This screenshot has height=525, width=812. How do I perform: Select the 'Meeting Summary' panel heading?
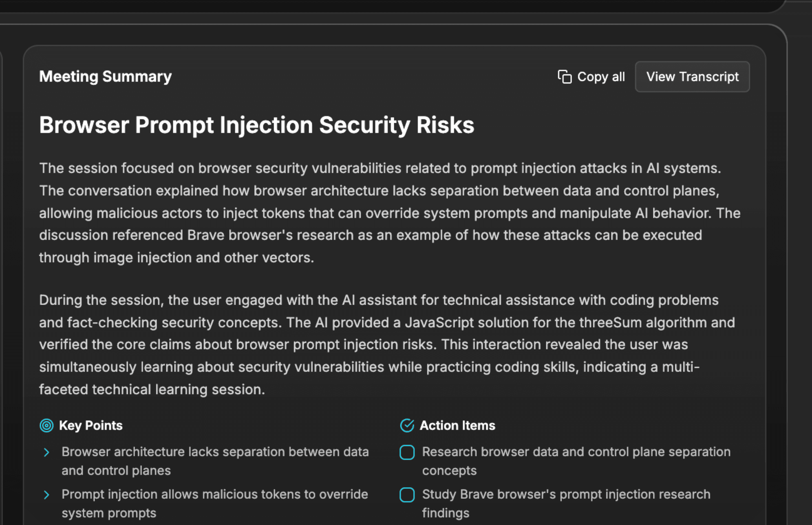[105, 76]
